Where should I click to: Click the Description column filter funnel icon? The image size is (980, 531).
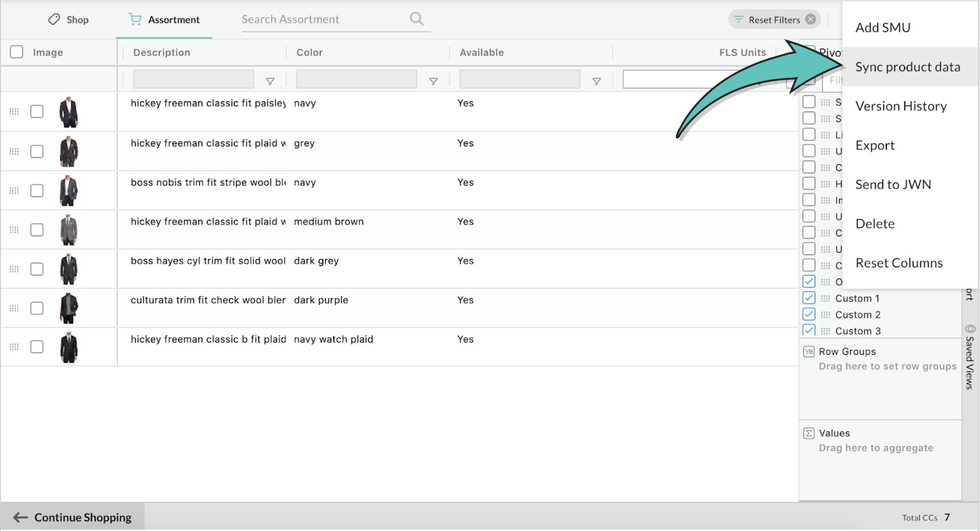[270, 81]
